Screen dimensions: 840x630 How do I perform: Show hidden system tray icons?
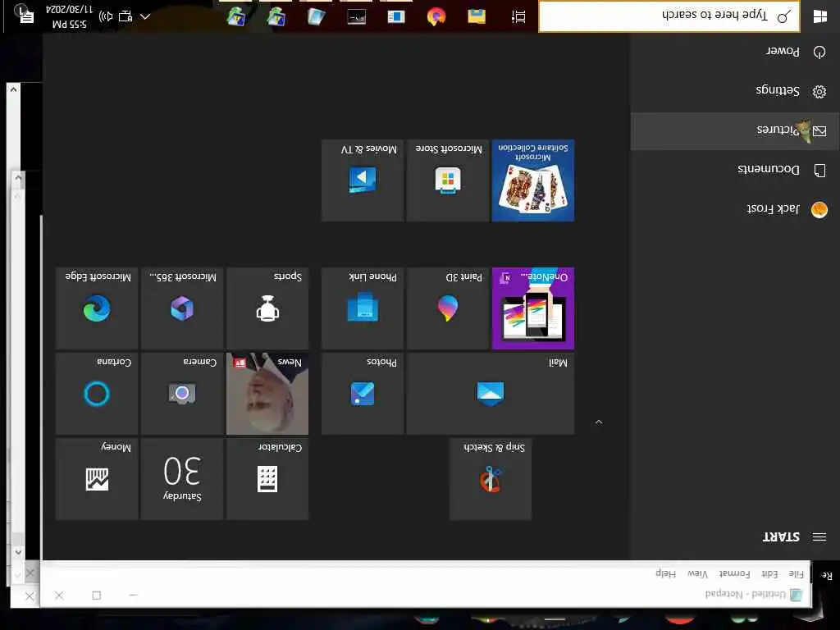(x=145, y=16)
